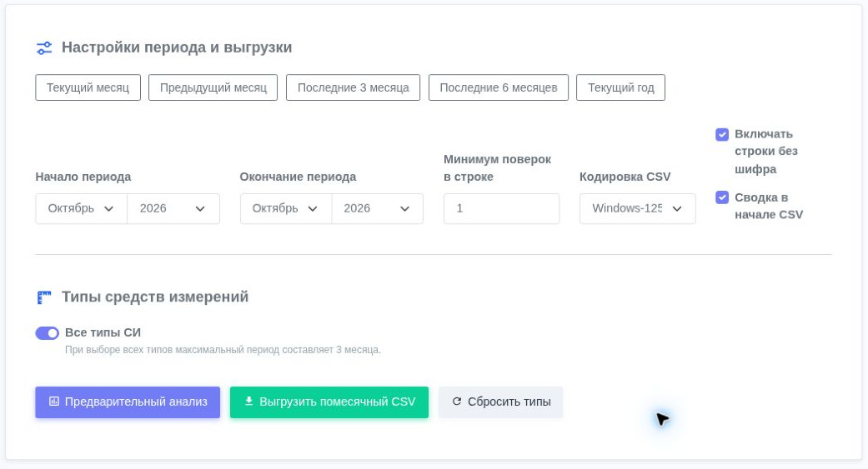Select the Текущий месяц preset

88,87
